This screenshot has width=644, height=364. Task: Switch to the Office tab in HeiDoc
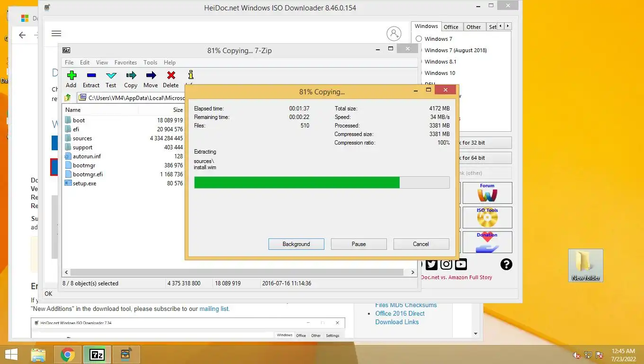click(x=451, y=27)
